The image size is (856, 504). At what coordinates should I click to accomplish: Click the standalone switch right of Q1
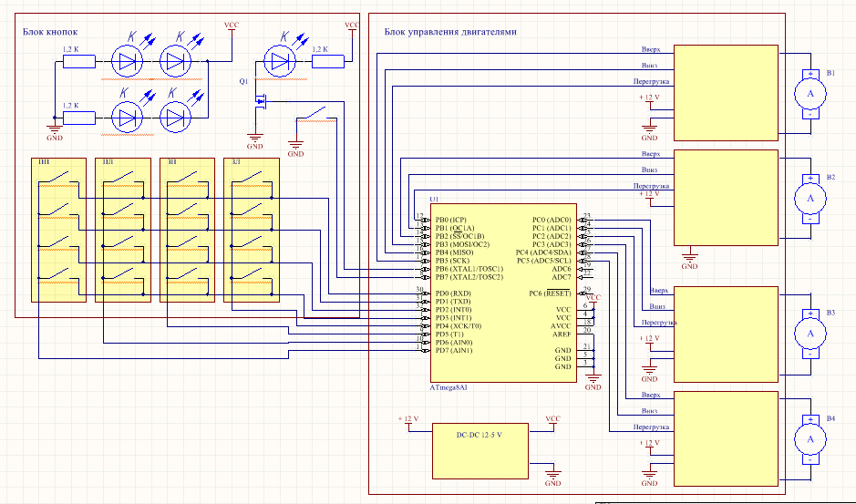click(x=315, y=117)
